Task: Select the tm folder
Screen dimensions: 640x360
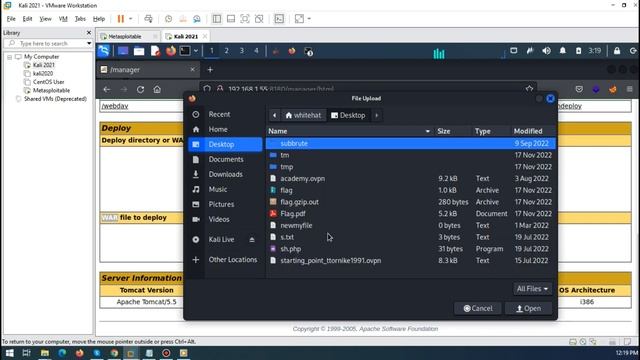Action: click(x=411, y=155)
